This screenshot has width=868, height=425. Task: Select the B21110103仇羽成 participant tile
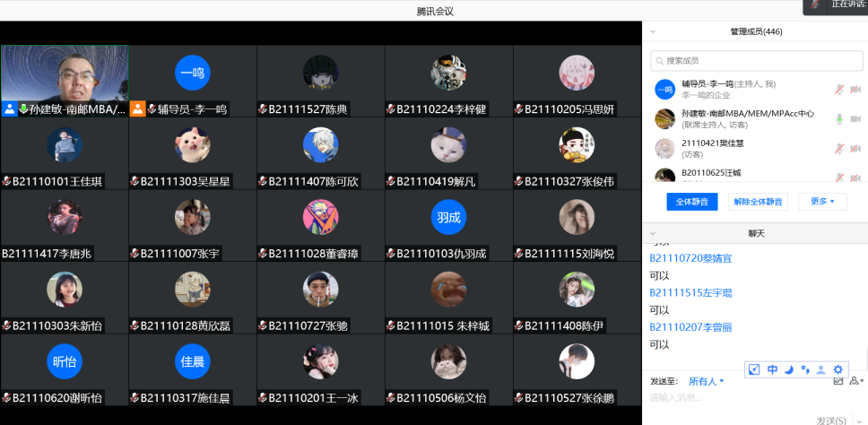coord(449,225)
